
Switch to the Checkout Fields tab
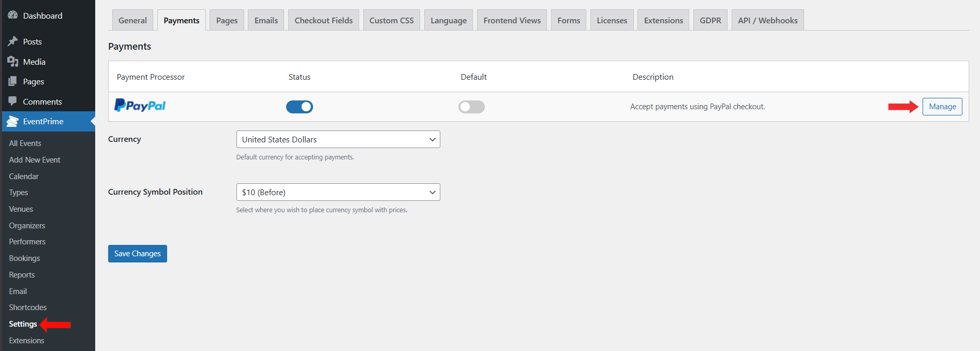click(323, 20)
